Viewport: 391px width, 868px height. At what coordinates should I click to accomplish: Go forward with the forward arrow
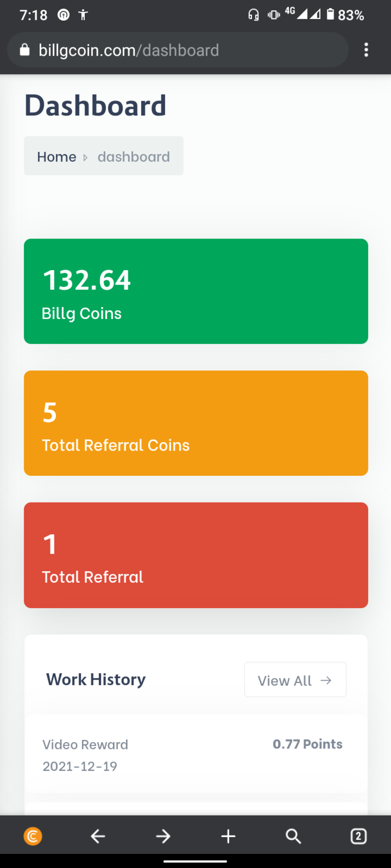163,836
